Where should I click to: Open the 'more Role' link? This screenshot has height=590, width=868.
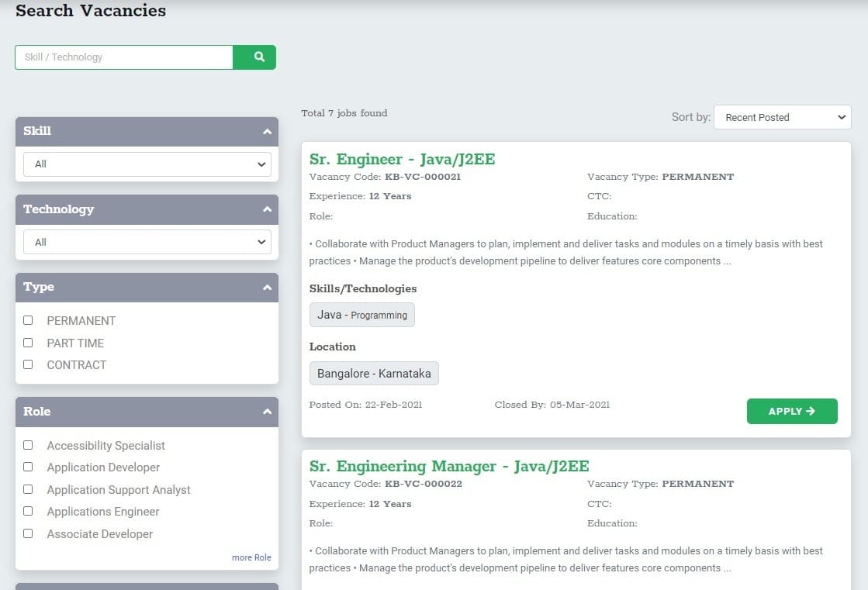(x=251, y=557)
